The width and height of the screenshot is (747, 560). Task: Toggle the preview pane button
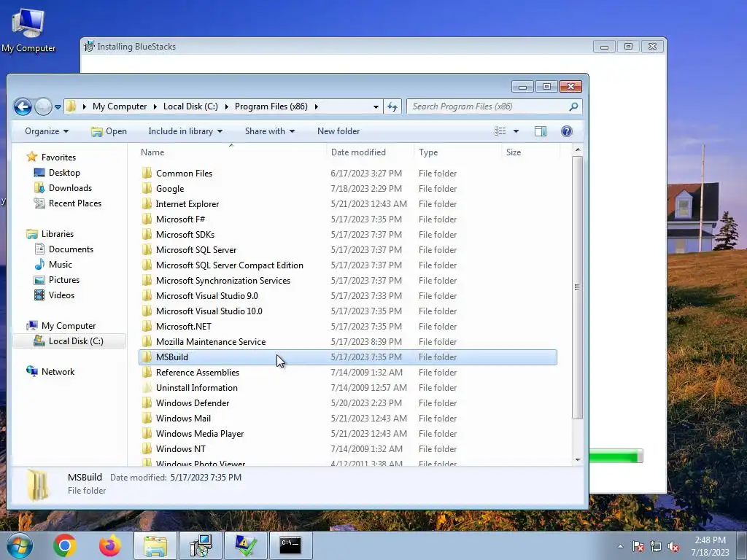click(x=541, y=131)
